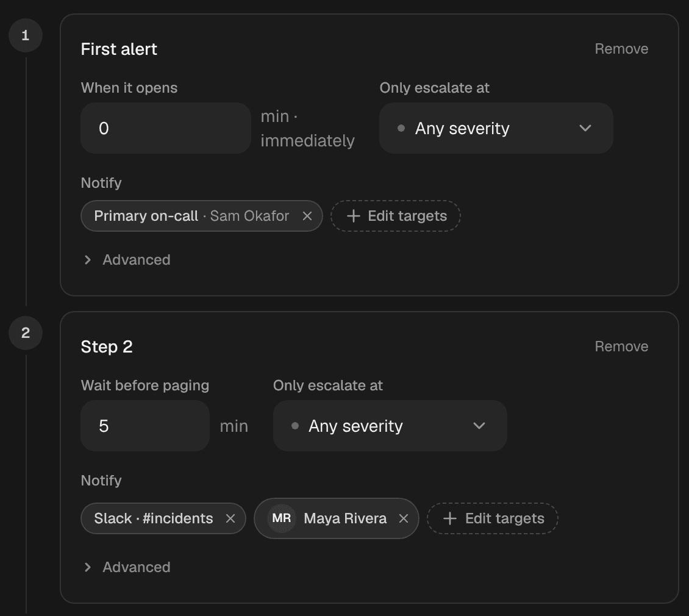Viewport: 689px width, 616px height.
Task: Click 'Only escalate at' label in Step 2
Action: pyautogui.click(x=328, y=385)
